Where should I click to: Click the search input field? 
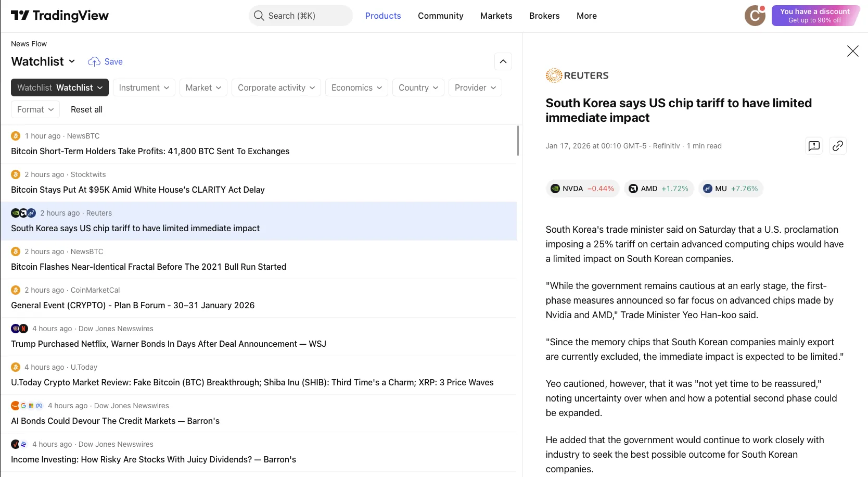(x=301, y=16)
